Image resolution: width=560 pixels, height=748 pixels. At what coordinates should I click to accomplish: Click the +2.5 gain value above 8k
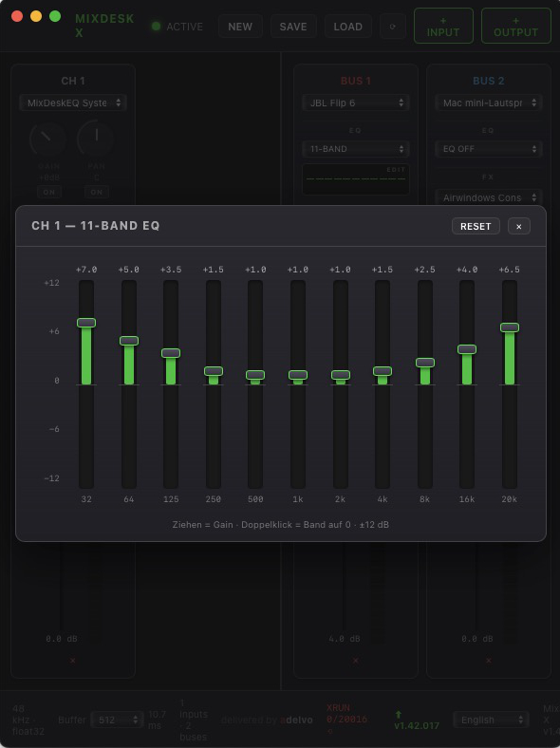pyautogui.click(x=425, y=270)
